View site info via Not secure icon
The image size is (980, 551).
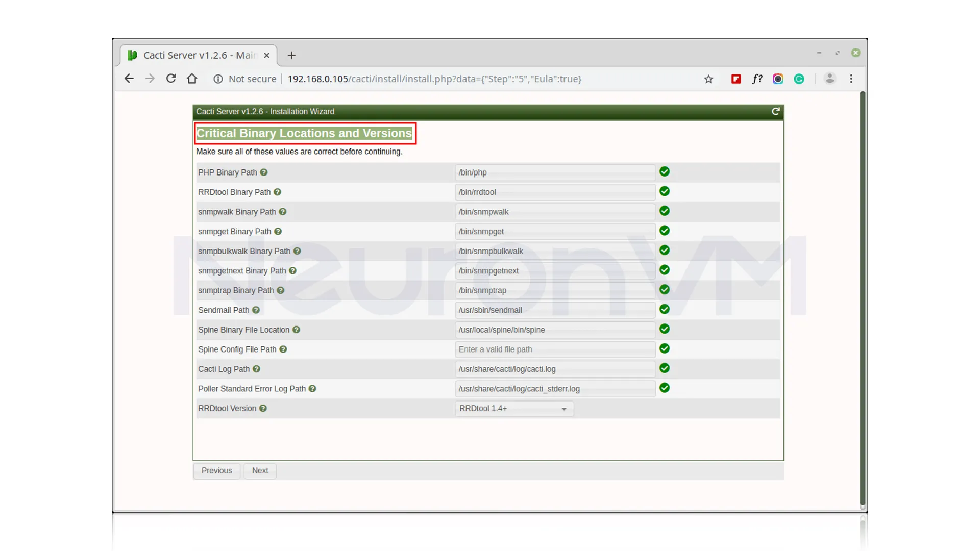[218, 79]
